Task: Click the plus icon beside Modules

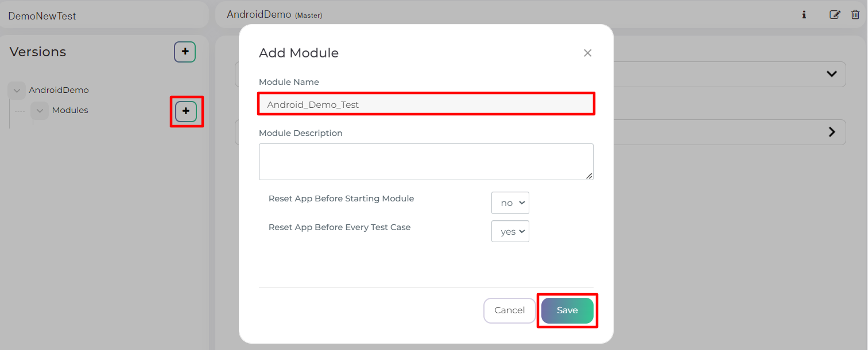Action: 186,111
